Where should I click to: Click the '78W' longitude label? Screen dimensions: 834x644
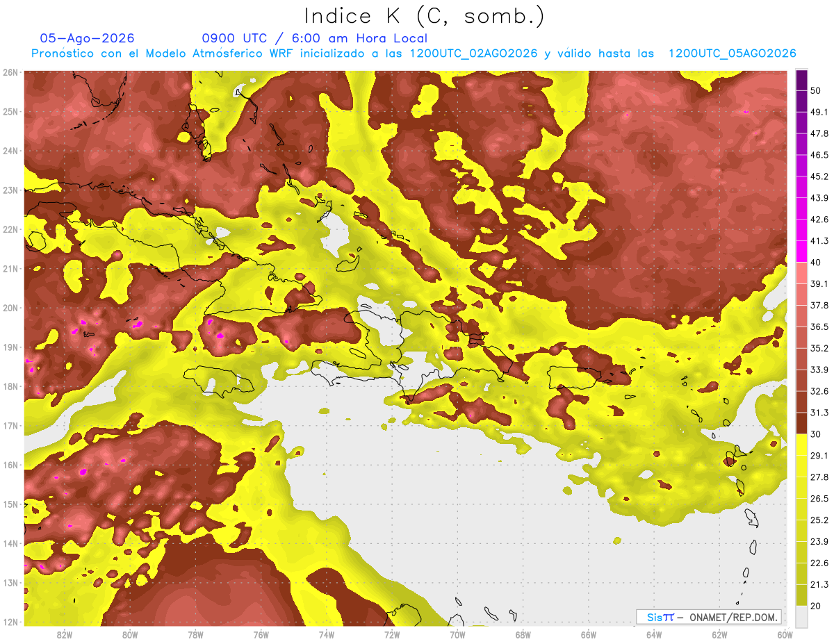195,635
